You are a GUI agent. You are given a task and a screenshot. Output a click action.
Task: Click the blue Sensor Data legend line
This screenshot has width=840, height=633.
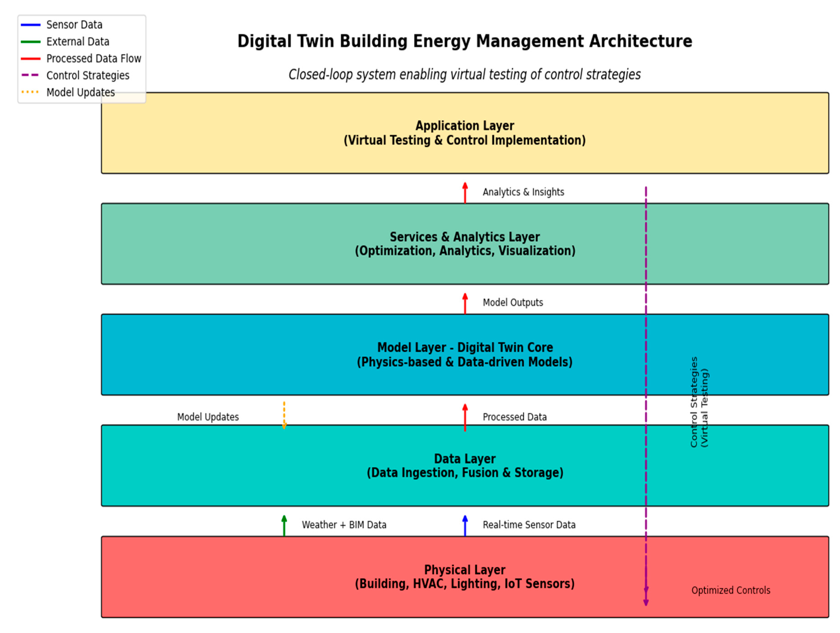(30, 25)
